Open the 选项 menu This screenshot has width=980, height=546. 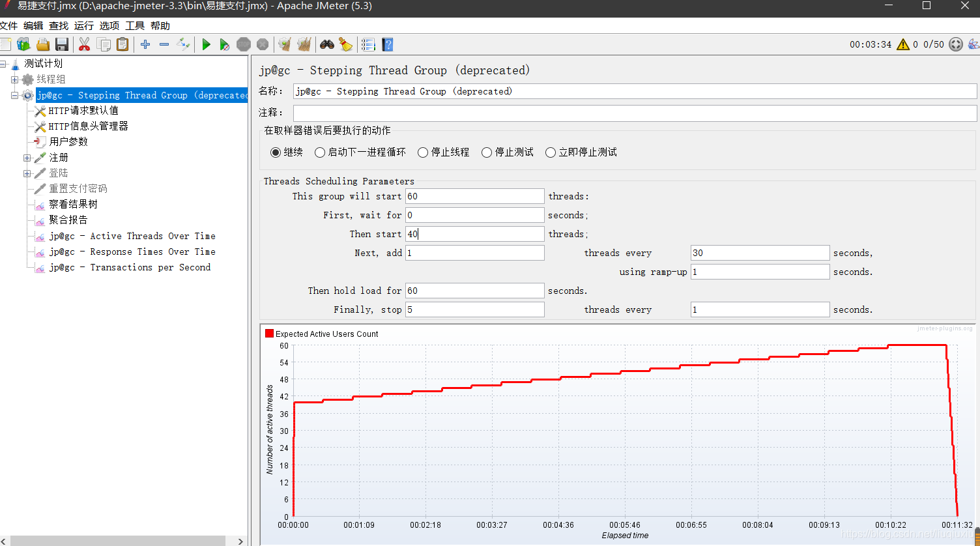[109, 26]
